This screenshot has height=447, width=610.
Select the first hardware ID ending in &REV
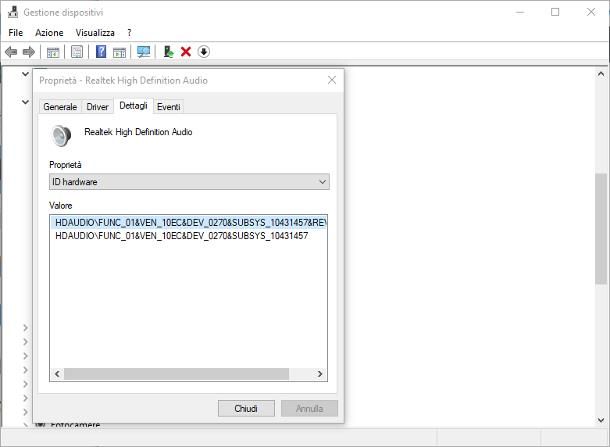point(188,223)
